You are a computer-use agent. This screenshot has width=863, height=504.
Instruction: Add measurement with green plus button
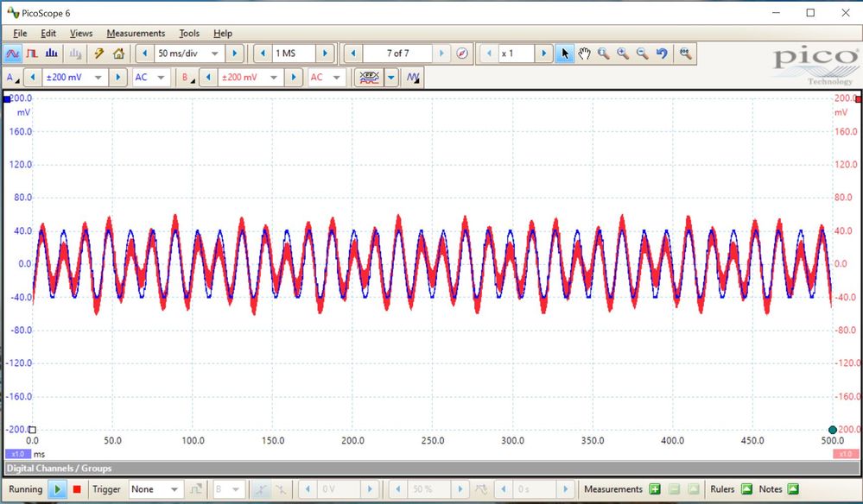(x=655, y=489)
